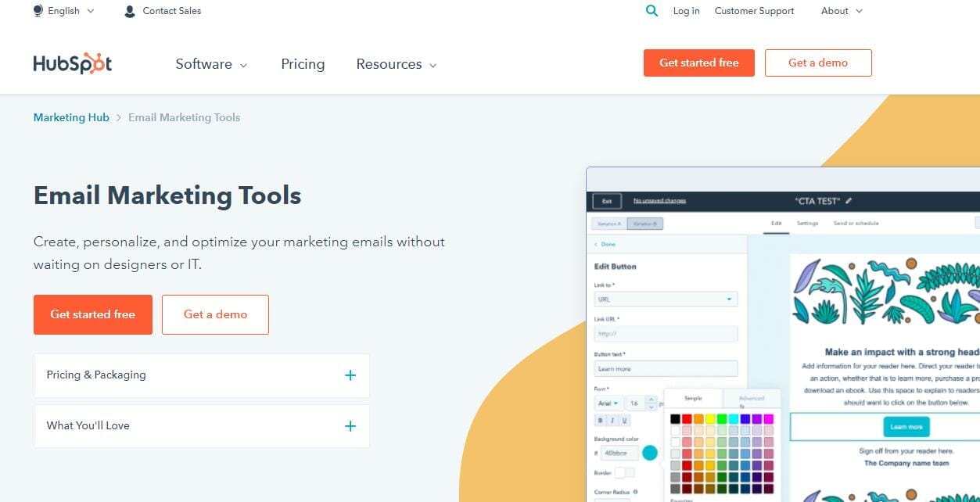This screenshot has height=502, width=980.
Task: Open the Arial font dropdown
Action: pyautogui.click(x=608, y=403)
